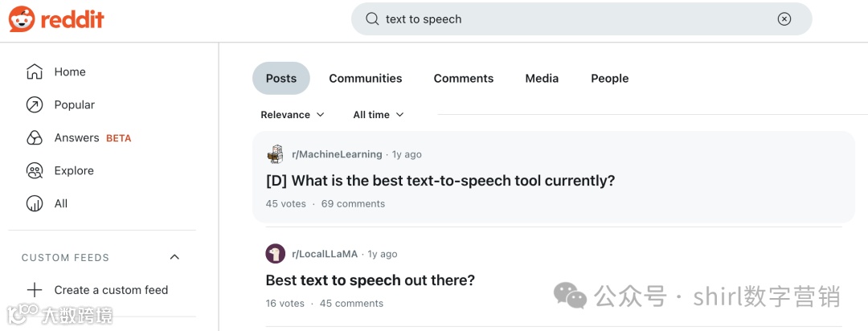This screenshot has width=868, height=331.
Task: Click the Explore icon in sidebar
Action: pyautogui.click(x=35, y=170)
